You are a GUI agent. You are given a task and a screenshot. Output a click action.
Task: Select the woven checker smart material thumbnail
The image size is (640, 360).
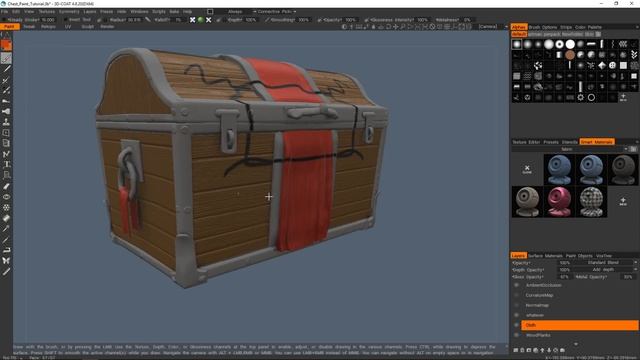[591, 202]
